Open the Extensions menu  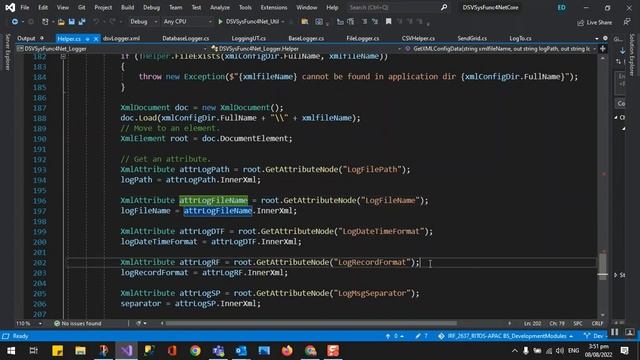click(x=274, y=7)
